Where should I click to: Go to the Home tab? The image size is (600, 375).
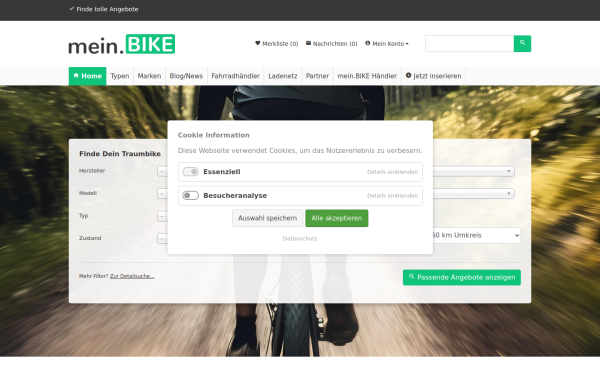(x=88, y=76)
